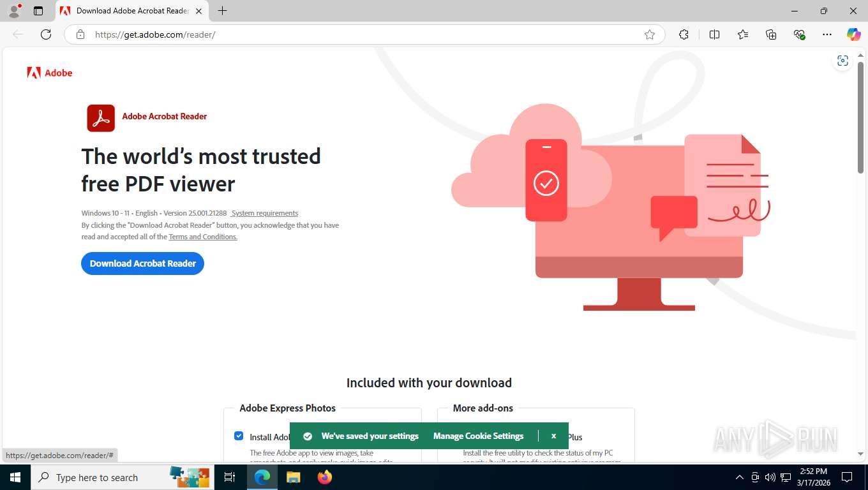The image size is (868, 490).
Task: Click the Included with your download heading
Action: (429, 383)
